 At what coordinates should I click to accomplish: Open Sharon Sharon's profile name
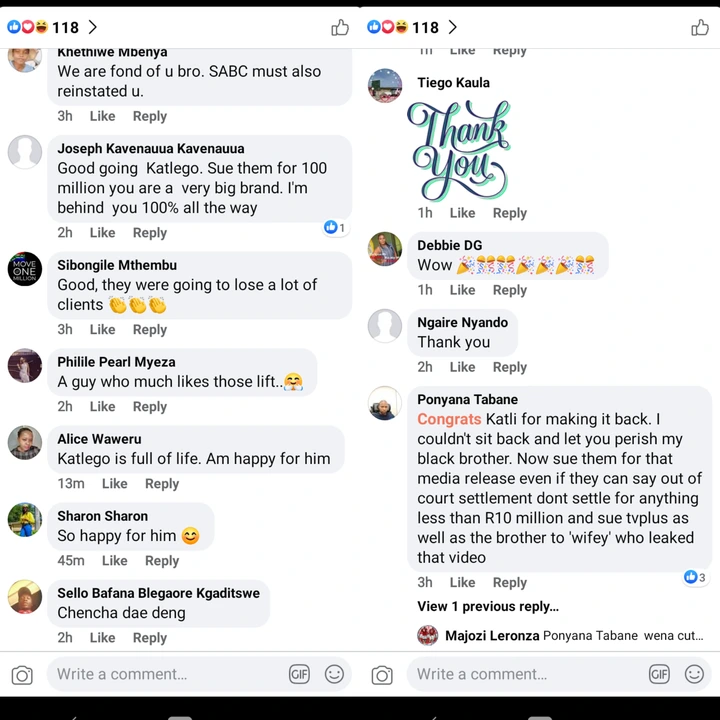102,516
